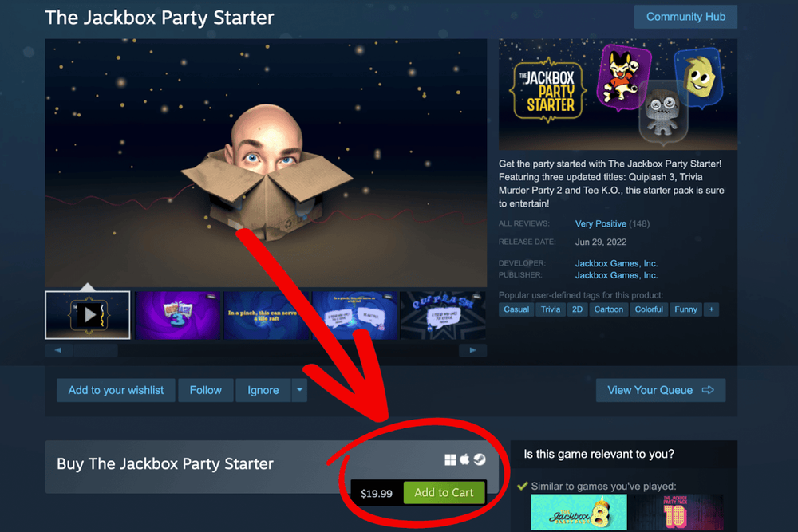The width and height of the screenshot is (798, 532).
Task: Click the Ignore button
Action: (x=263, y=390)
